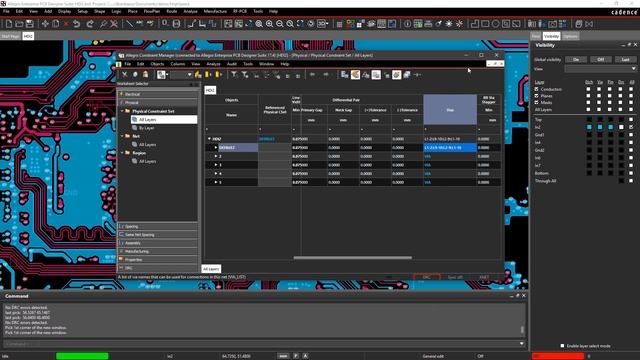The image size is (640, 360).
Task: Click the paste clipboard icon in Constraint Manager
Action: pos(145,75)
